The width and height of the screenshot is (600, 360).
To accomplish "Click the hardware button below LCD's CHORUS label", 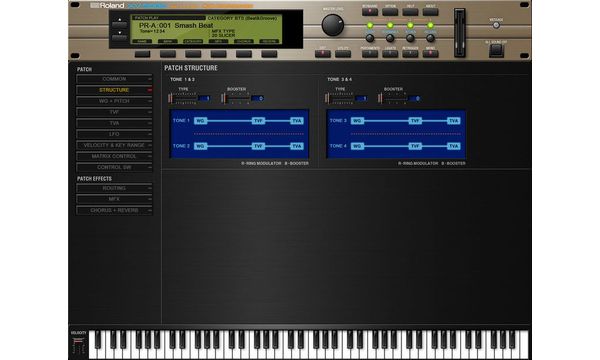I will tap(244, 54).
